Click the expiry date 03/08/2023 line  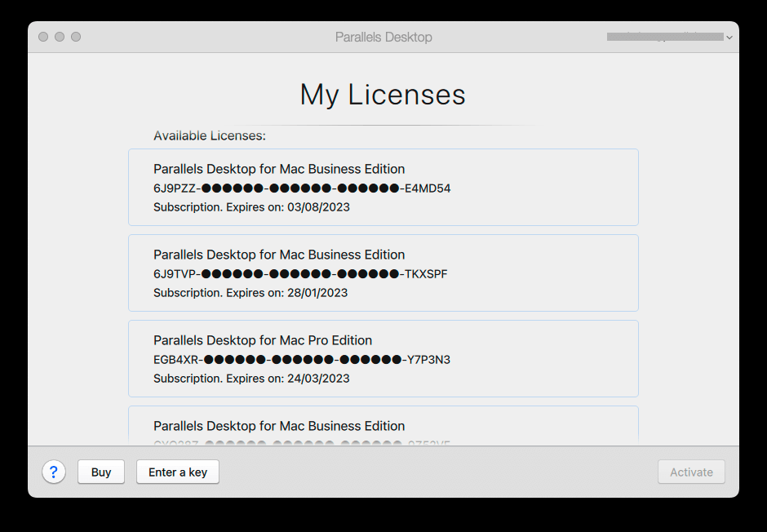251,207
